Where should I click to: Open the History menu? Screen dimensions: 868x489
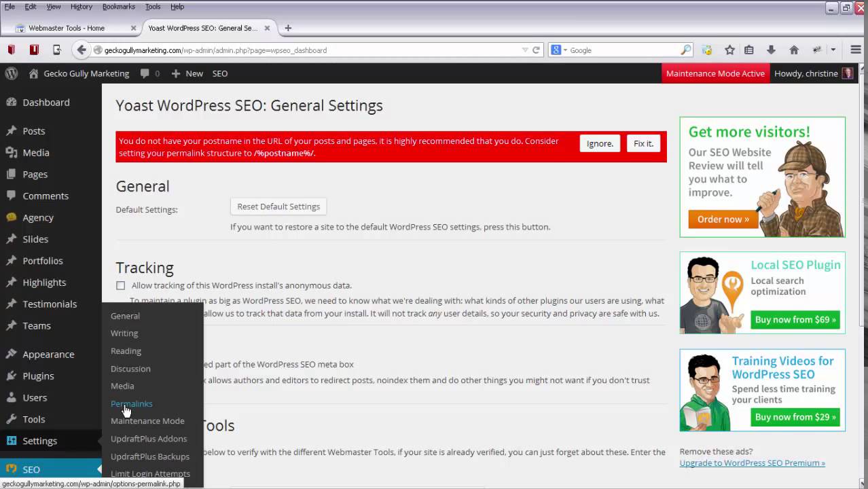81,7
